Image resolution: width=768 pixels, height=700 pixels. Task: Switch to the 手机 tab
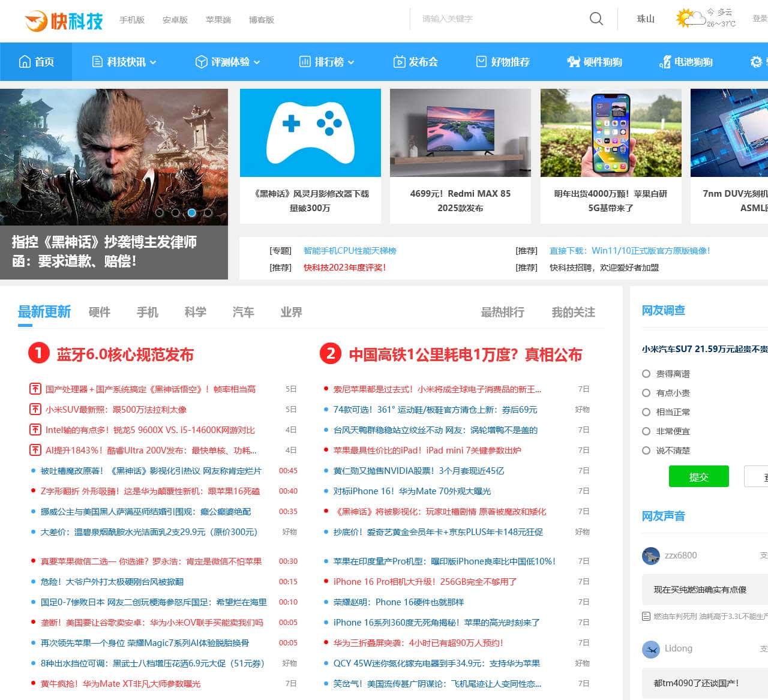click(148, 312)
